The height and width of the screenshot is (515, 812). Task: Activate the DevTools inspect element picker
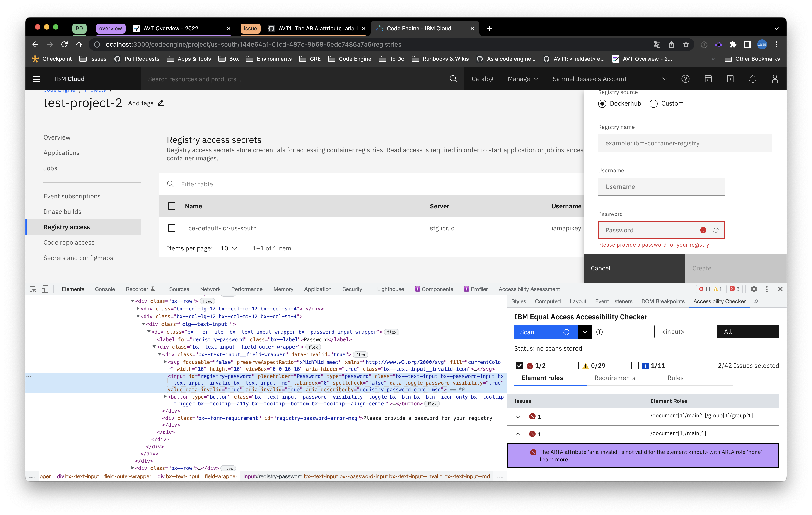pos(33,289)
